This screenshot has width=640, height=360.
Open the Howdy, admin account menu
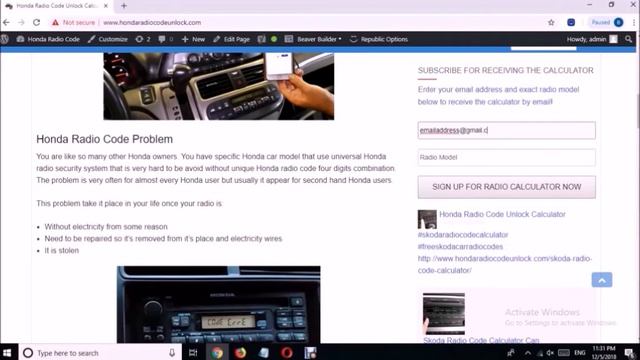[x=592, y=39]
